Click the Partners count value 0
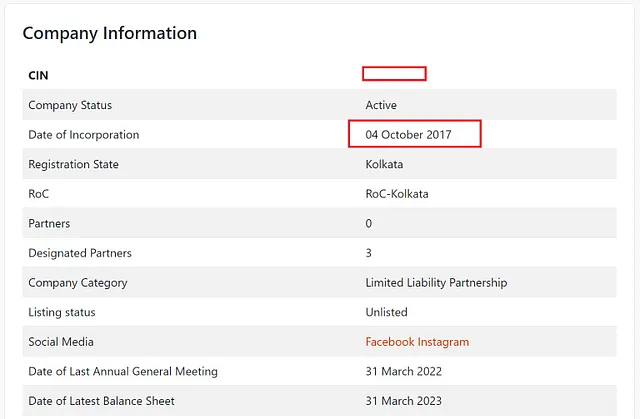Viewport: 640px width, 419px height. 369,224
